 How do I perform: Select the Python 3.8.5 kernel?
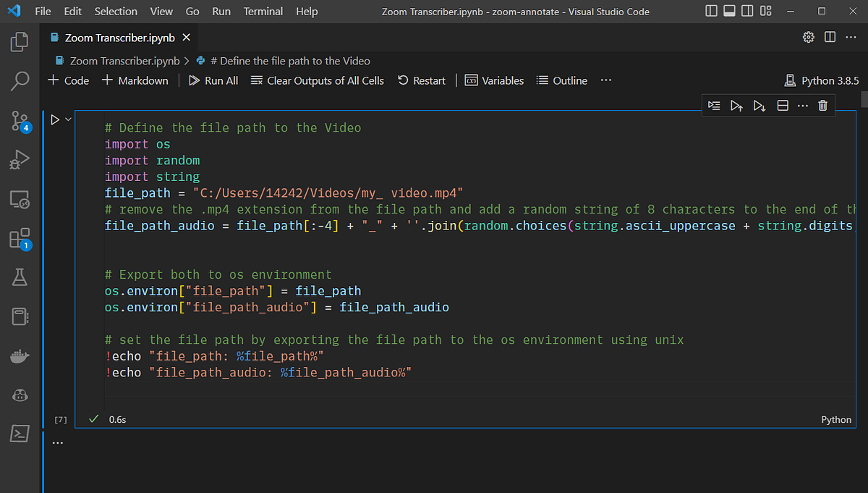point(821,80)
